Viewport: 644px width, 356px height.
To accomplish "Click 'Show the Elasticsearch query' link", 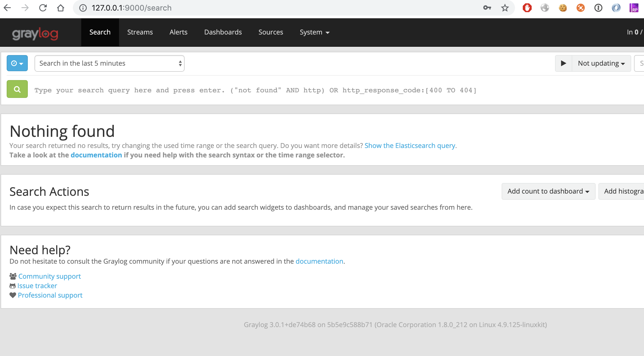I will click(410, 145).
